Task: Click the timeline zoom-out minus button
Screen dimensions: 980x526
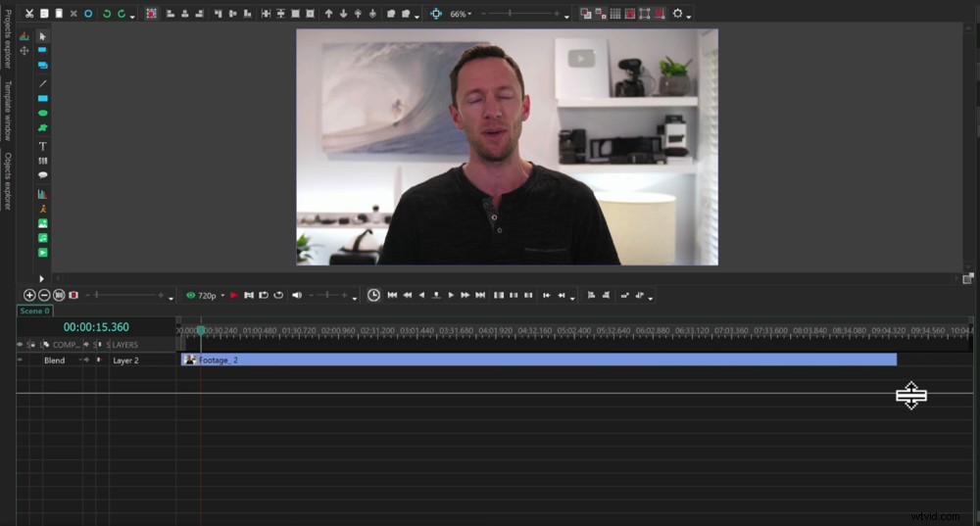Action: pyautogui.click(x=44, y=295)
